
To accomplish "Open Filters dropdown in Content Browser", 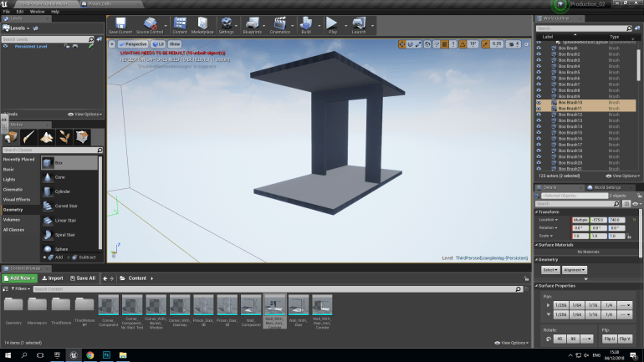I will point(20,289).
